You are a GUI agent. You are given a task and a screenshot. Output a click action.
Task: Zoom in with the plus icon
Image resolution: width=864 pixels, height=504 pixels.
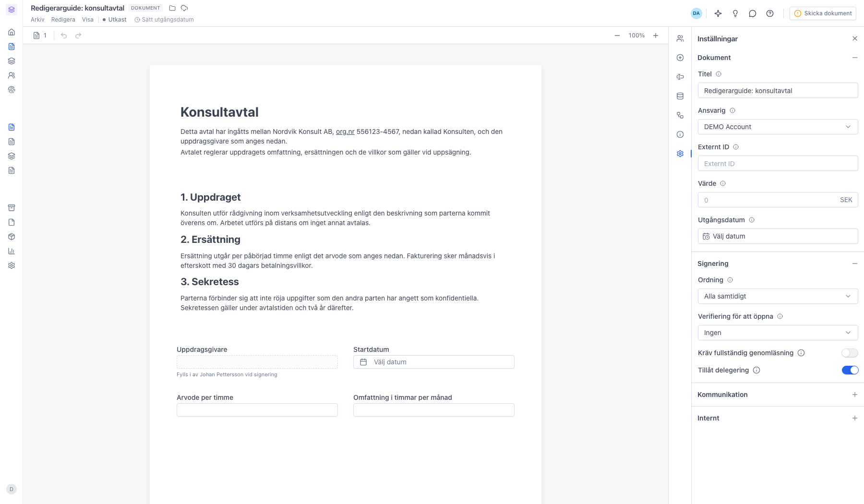point(656,36)
